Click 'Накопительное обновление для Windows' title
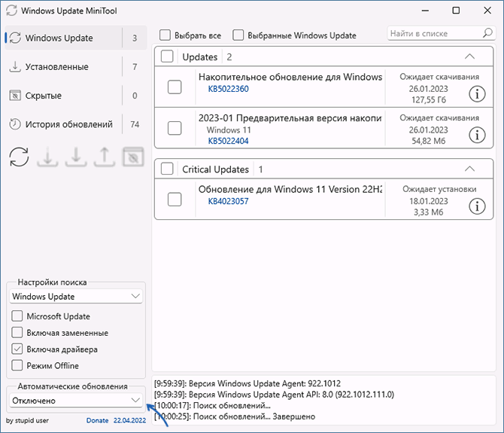Image resolution: width=504 pixels, height=433 pixels. (290, 77)
